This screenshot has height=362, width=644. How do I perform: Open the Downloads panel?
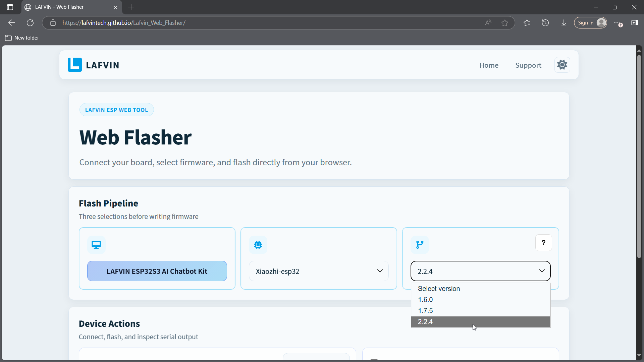564,23
